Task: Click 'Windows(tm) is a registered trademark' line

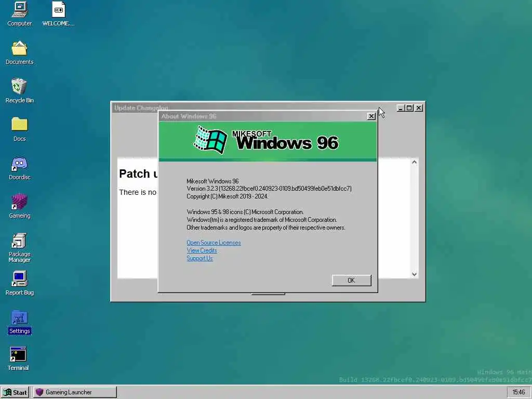Action: pos(262,220)
